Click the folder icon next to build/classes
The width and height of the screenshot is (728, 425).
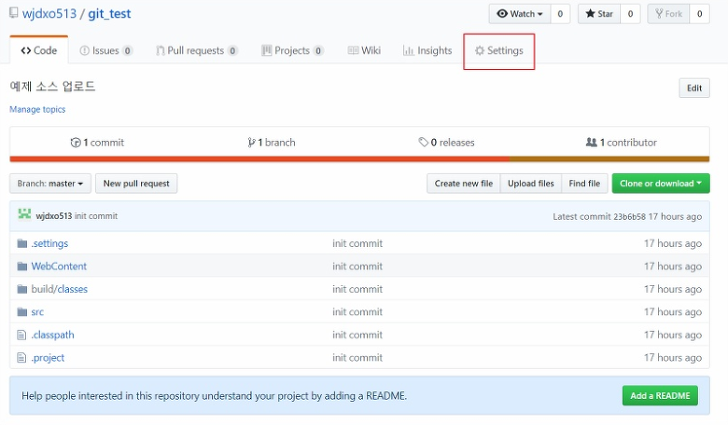coord(22,289)
